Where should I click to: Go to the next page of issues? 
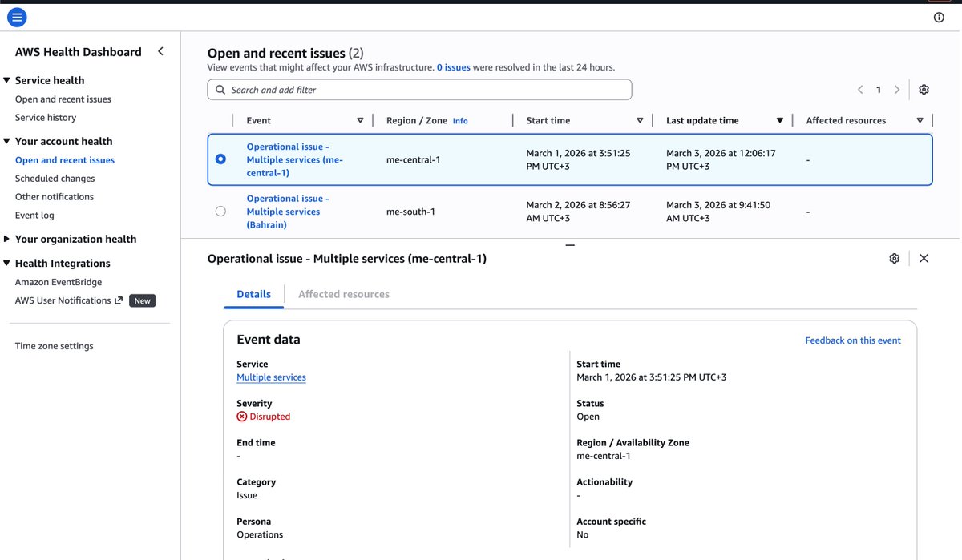(x=897, y=90)
